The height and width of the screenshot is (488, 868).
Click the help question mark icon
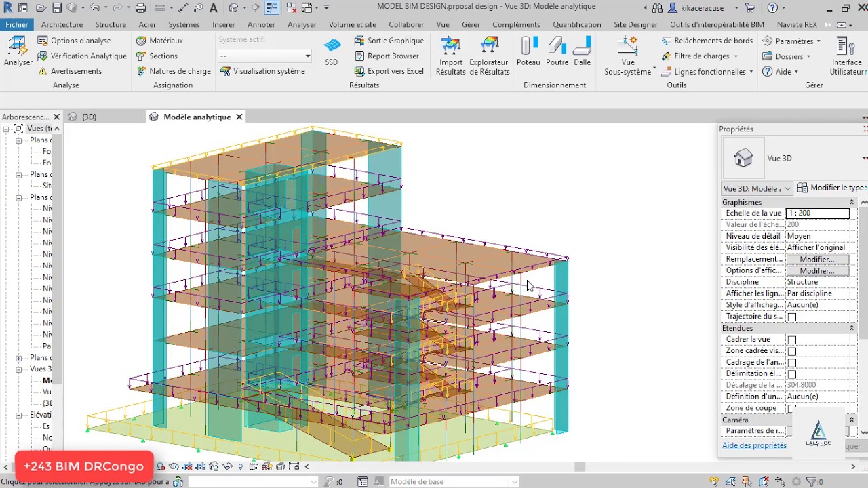tap(772, 8)
